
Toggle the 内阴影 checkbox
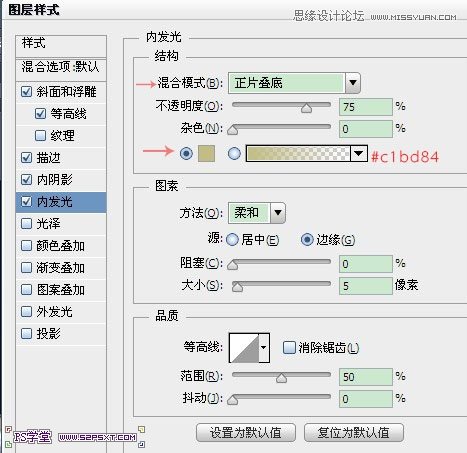26,179
